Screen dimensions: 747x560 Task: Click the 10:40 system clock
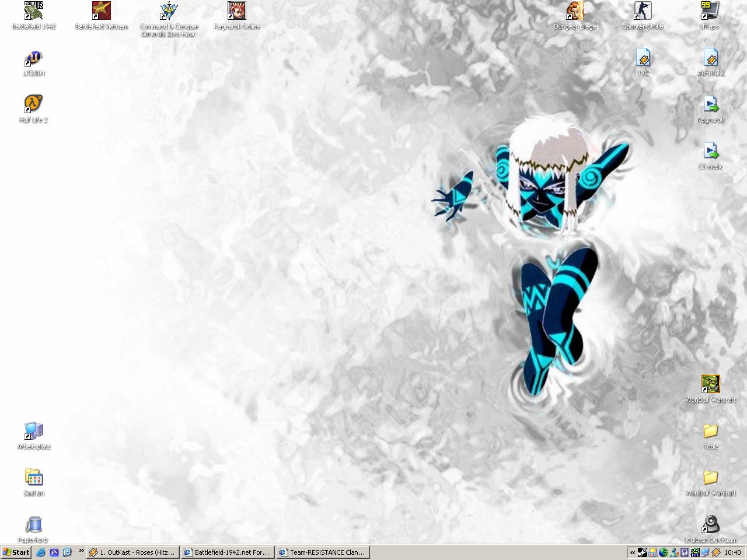732,552
